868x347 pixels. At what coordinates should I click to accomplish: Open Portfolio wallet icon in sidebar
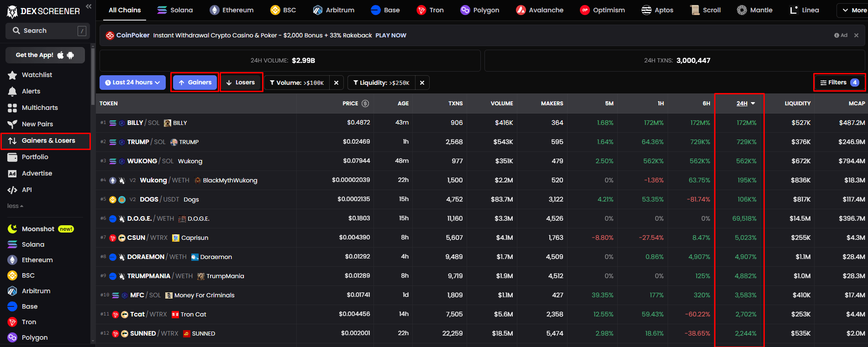click(12, 157)
